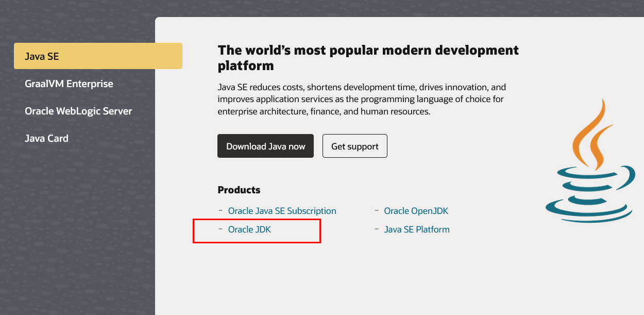Viewport: 644px width, 315px height.
Task: Click the Get support button
Action: coord(355,146)
